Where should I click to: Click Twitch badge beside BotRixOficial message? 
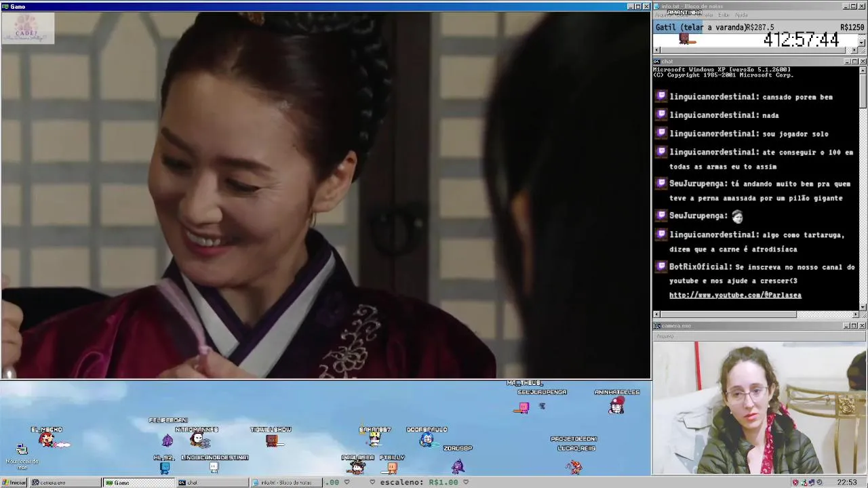661,266
